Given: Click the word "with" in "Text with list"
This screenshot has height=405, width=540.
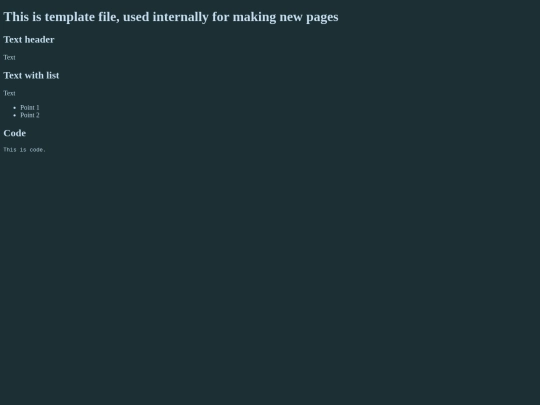Looking at the screenshot, I should 34,75.
